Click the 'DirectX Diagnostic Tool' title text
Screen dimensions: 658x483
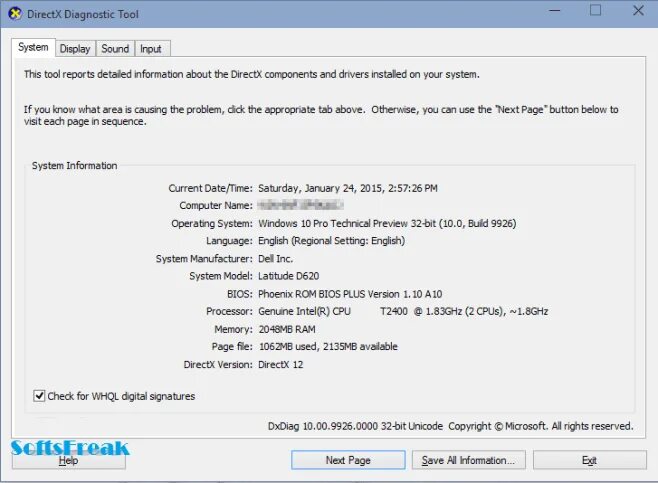click(x=83, y=14)
